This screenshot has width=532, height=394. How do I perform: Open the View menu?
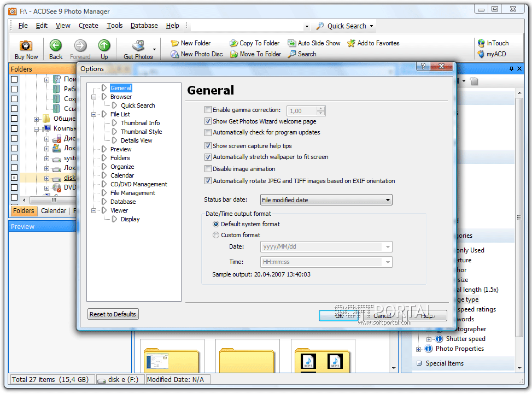pyautogui.click(x=63, y=26)
